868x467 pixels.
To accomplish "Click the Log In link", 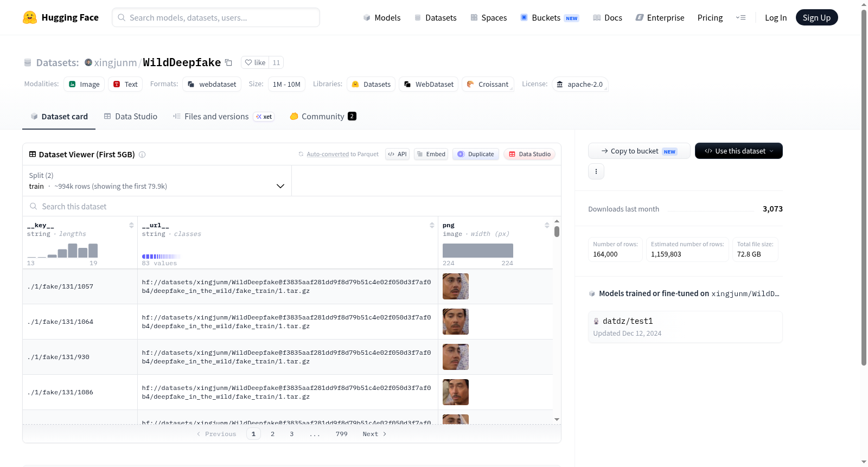I will pos(776,17).
